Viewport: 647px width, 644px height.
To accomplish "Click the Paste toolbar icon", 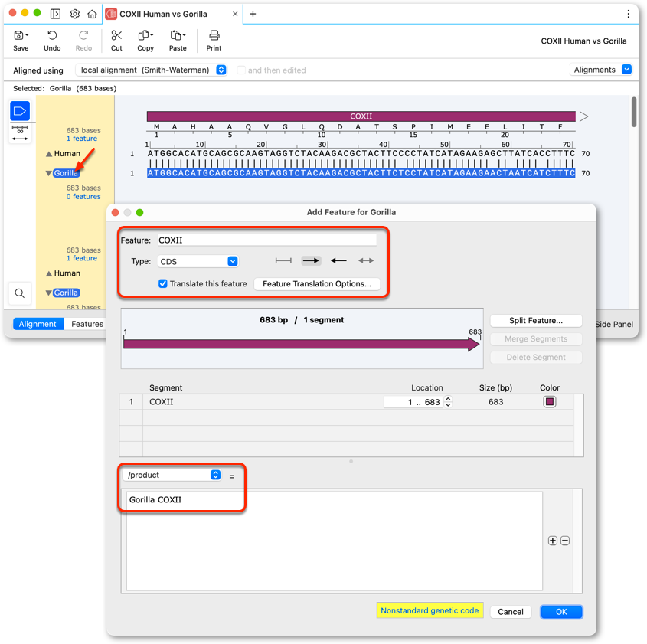I will [176, 35].
